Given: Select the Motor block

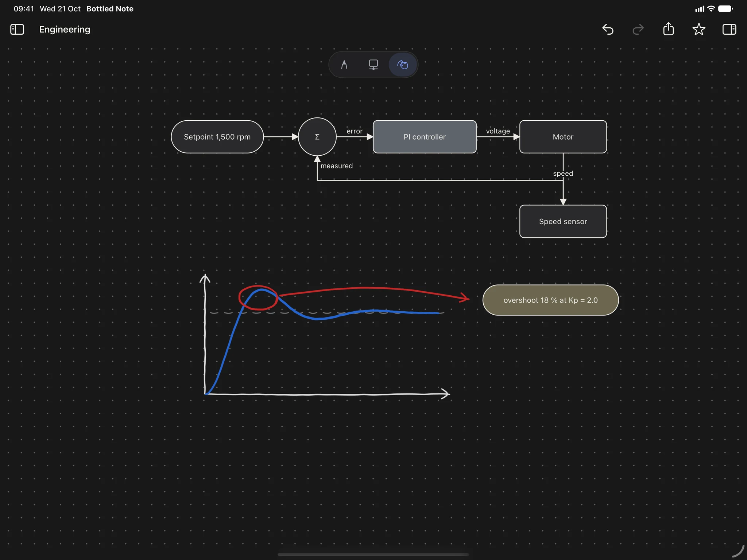Looking at the screenshot, I should point(563,137).
